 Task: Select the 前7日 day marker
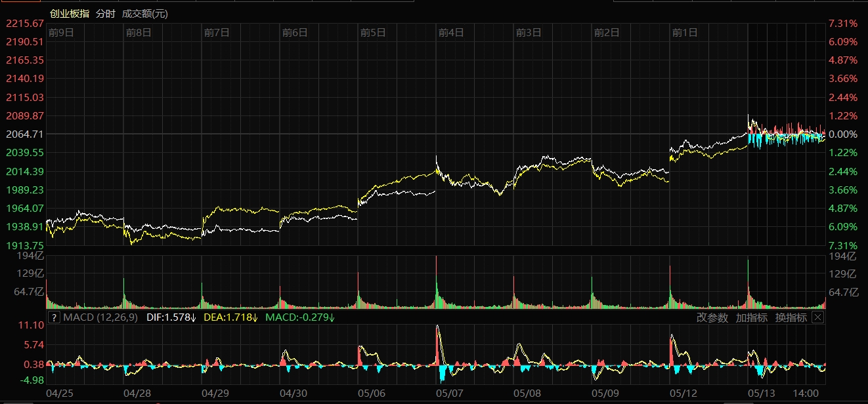[x=217, y=32]
